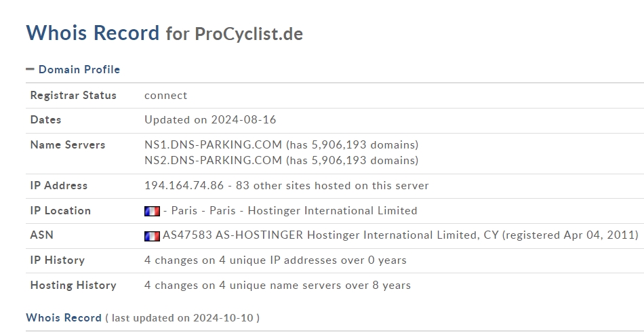Click the France flag next to ASN
This screenshot has width=644, height=333.
pos(152,237)
